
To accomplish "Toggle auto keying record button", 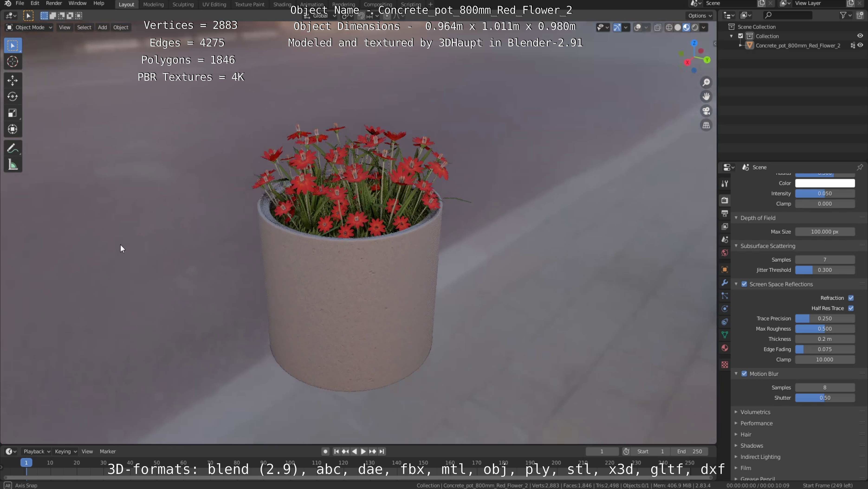I will coord(325,452).
